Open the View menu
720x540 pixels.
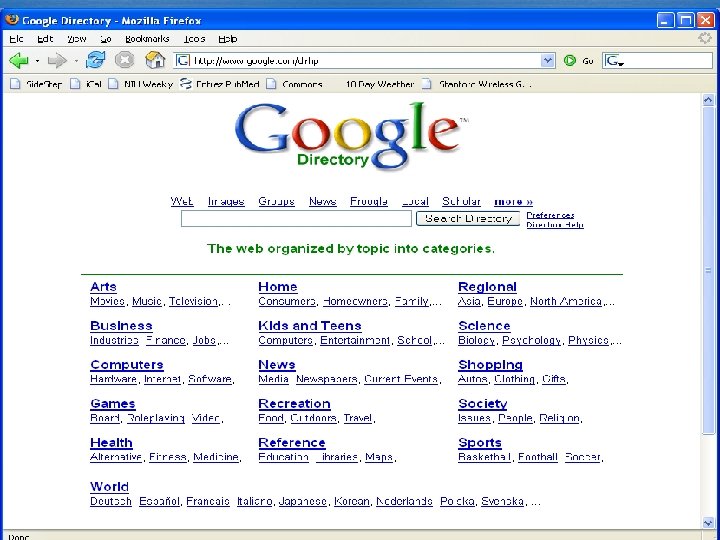pyautogui.click(x=77, y=39)
